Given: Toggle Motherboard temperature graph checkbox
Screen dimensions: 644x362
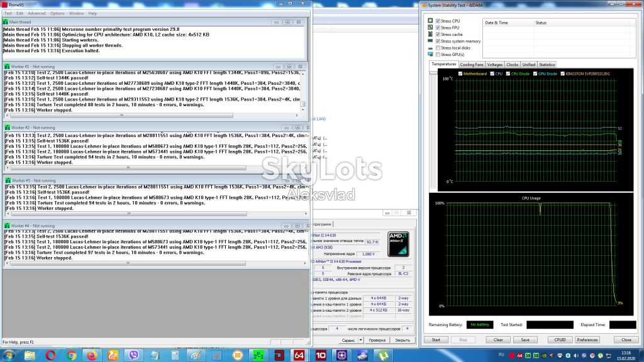Looking at the screenshot, I should [460, 74].
